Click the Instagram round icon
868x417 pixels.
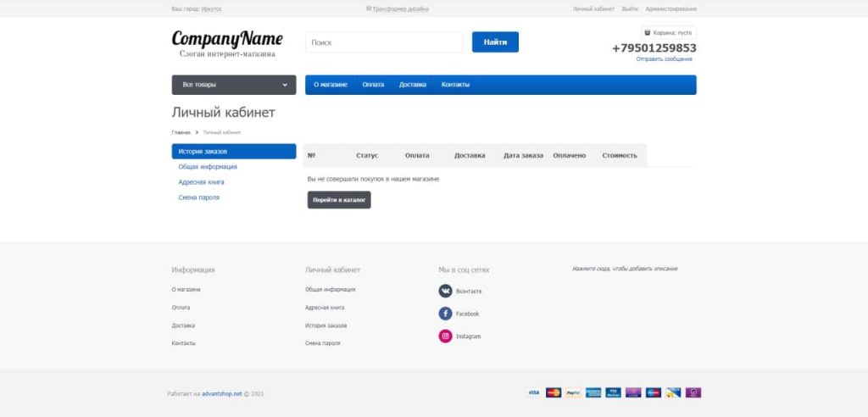coord(445,336)
